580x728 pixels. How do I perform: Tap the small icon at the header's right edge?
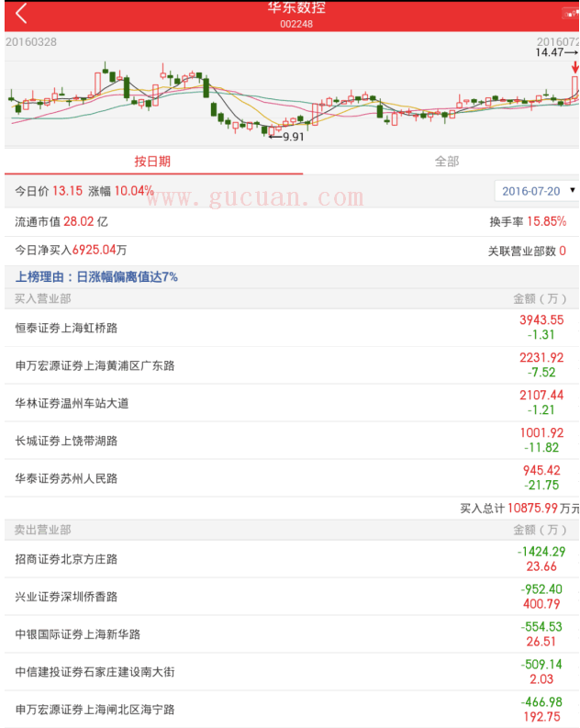(x=569, y=13)
